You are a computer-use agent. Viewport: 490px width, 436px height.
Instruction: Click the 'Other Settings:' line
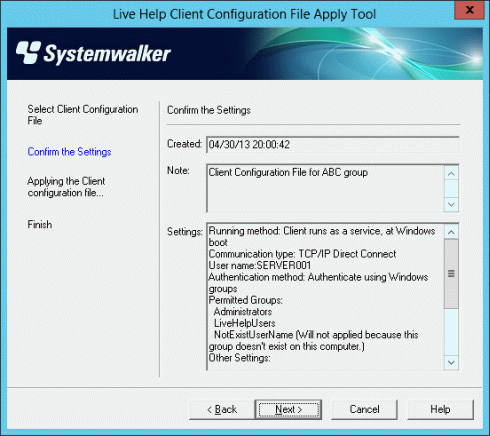pyautogui.click(x=239, y=358)
